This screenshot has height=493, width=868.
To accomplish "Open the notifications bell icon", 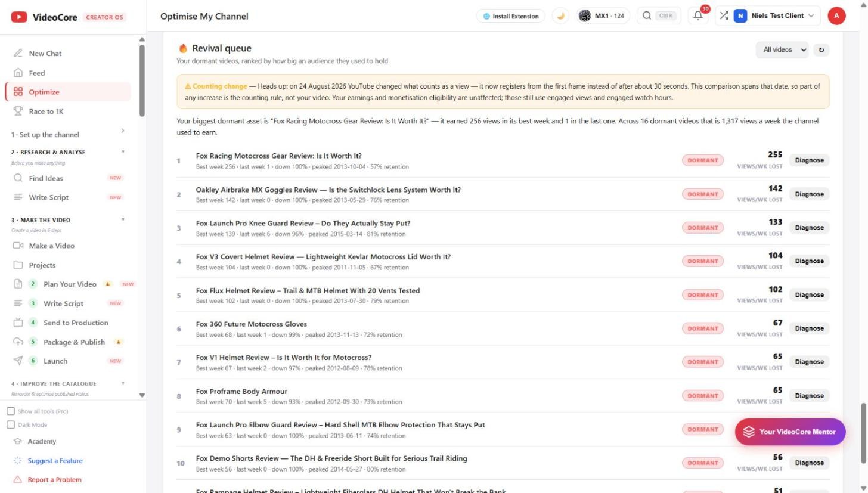I will (698, 16).
